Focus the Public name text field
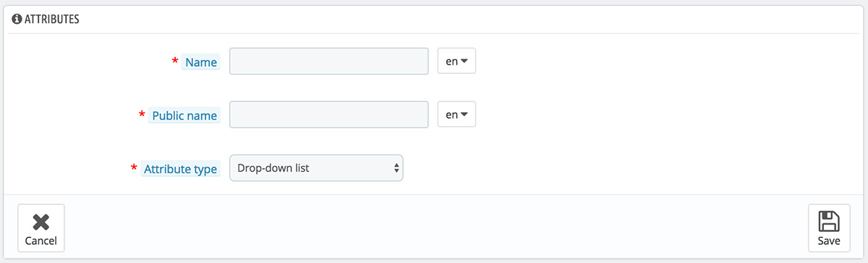Image resolution: width=868 pixels, height=263 pixels. (x=329, y=114)
